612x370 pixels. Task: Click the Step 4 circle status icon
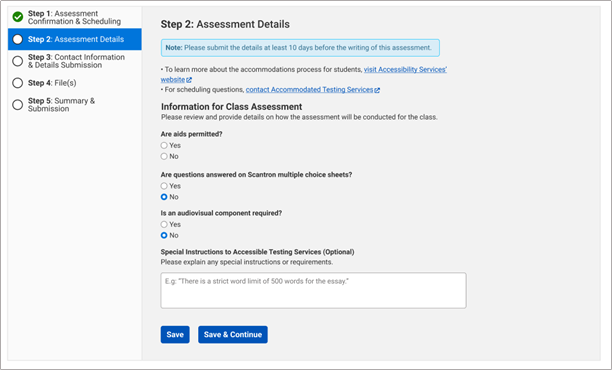pyautogui.click(x=18, y=83)
